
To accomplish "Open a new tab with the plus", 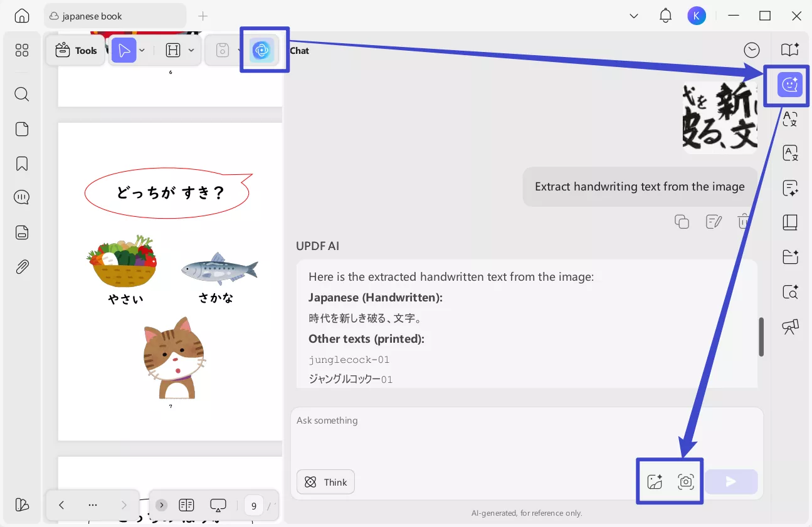I will click(x=203, y=16).
